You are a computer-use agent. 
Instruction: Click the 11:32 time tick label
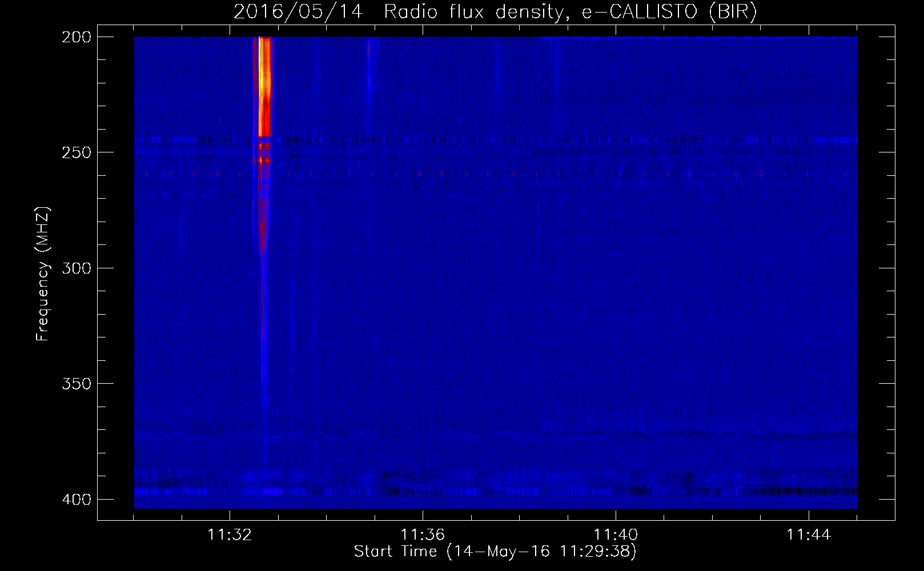coord(230,535)
